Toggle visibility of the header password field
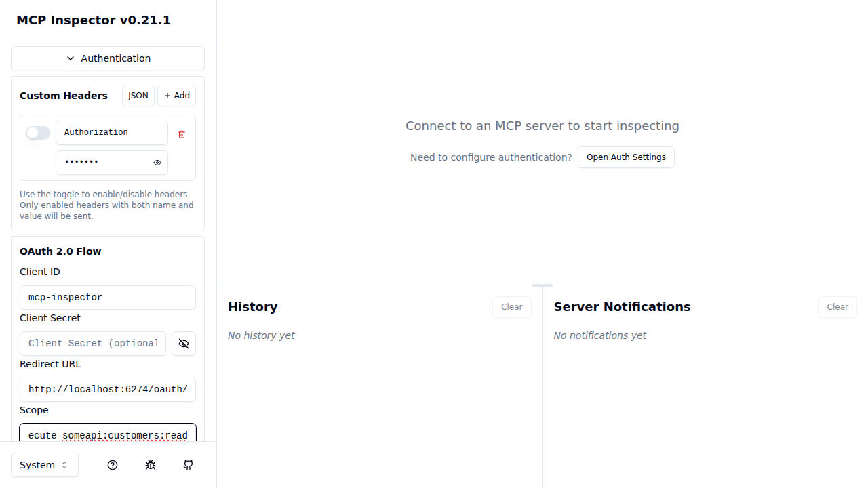The image size is (868, 488). pyautogui.click(x=157, y=163)
